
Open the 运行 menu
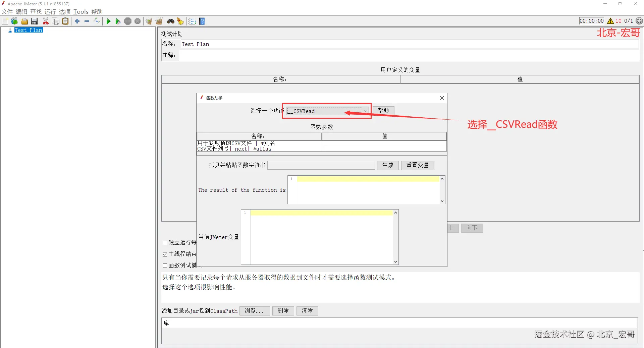(50, 12)
